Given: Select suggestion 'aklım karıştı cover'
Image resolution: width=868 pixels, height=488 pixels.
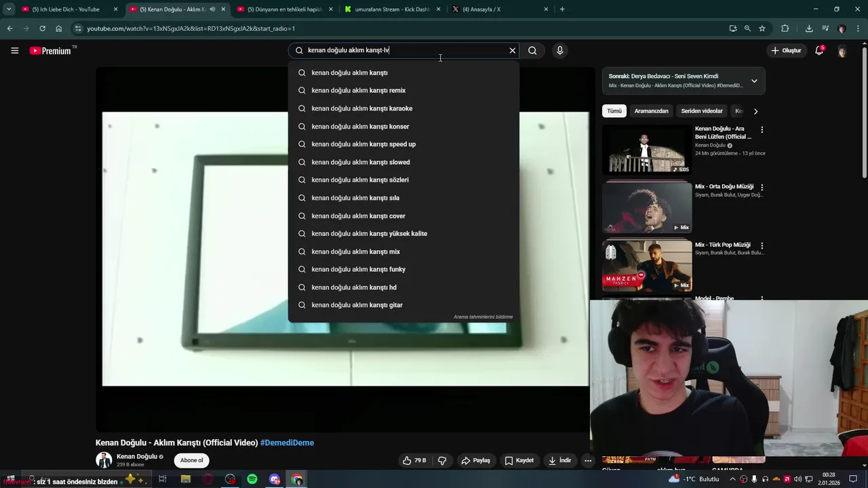Looking at the screenshot, I should pyautogui.click(x=403, y=216).
